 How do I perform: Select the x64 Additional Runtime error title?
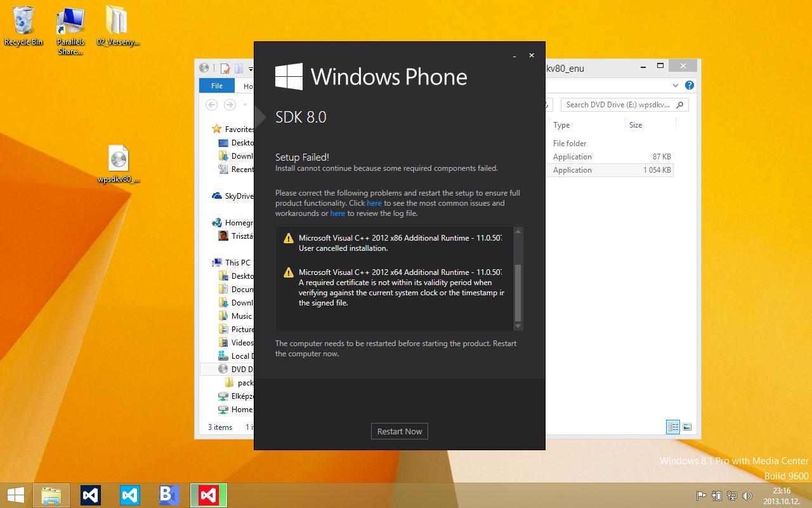[400, 272]
